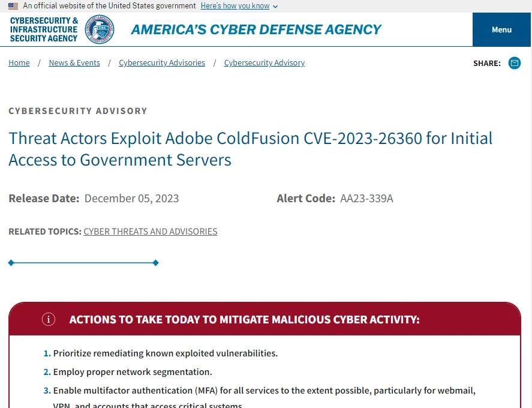Viewport: 532px width, 408px height.
Task: Open the CYBER THREATS AND ADVISORIES topic
Action: tap(150, 232)
